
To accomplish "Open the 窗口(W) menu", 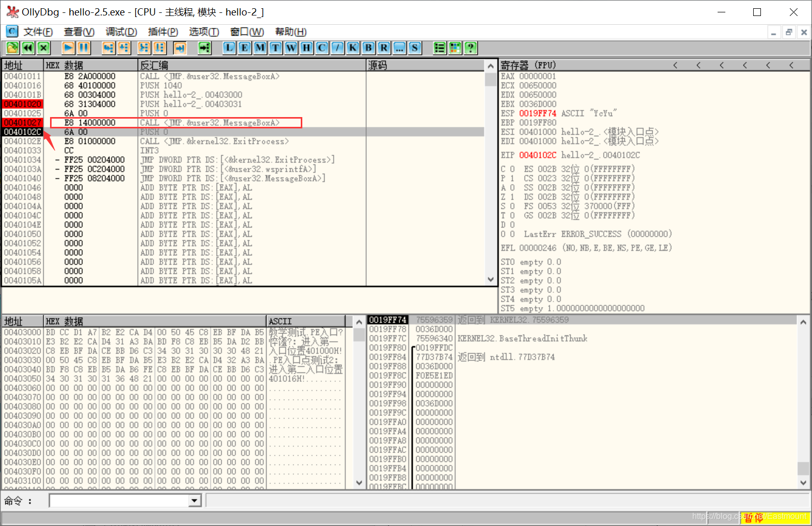I will 247,32.
